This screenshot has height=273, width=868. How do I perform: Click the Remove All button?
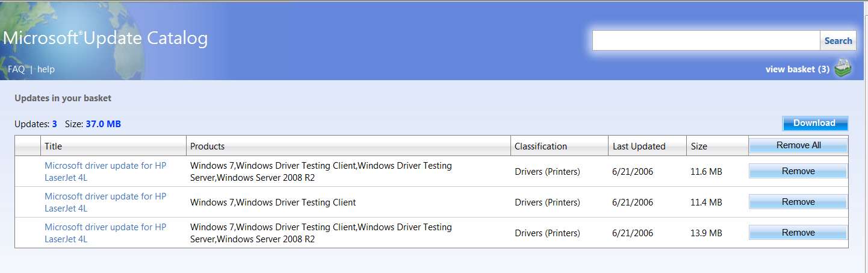click(x=798, y=145)
